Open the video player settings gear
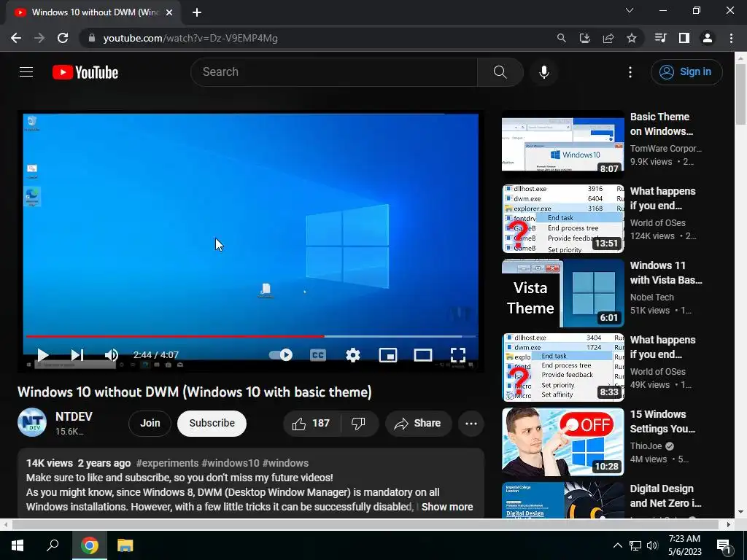This screenshot has height=560, width=747. click(x=352, y=355)
